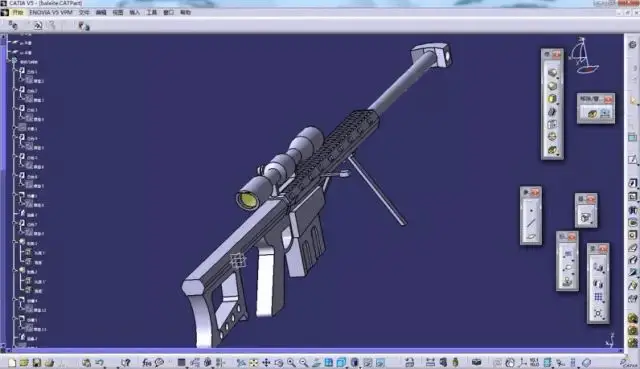640x369 pixels.
Task: Click the Zoom Out magnifier icon
Action: point(303,362)
